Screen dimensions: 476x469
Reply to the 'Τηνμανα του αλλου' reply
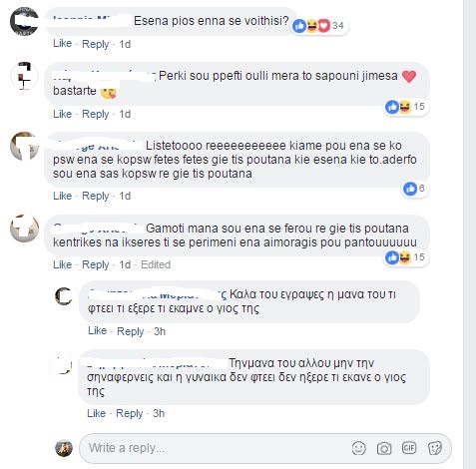[x=130, y=413]
